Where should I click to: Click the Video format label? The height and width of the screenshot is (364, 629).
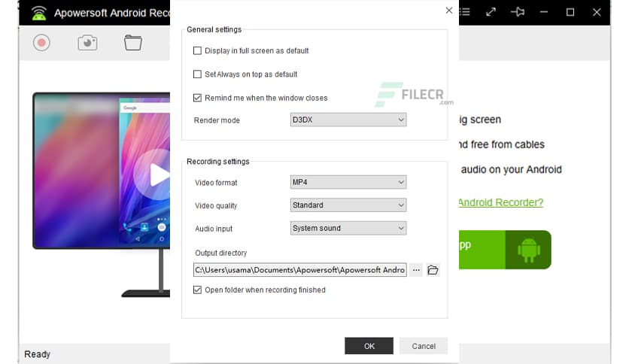(x=216, y=183)
